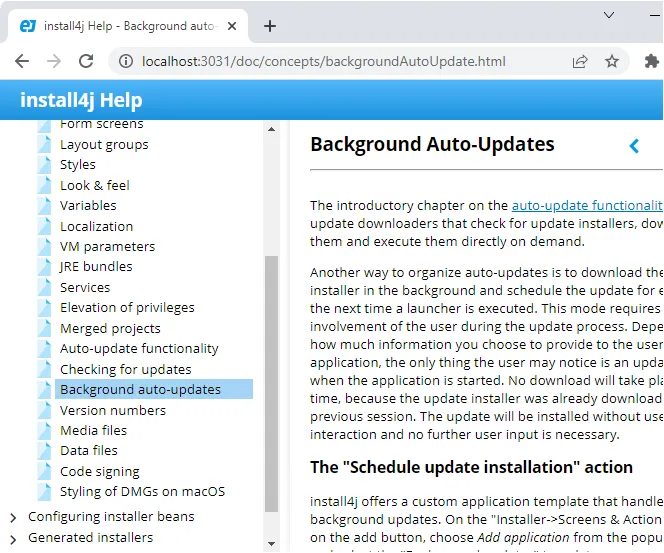Open the Auto-update functionality tree topic
This screenshot has height=553, width=664.
click(x=139, y=348)
